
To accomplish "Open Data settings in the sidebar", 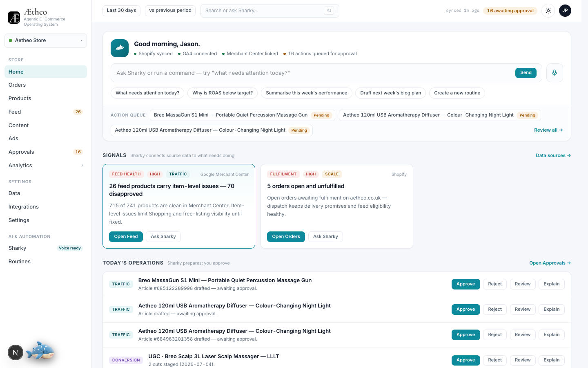I will click(x=46, y=193).
